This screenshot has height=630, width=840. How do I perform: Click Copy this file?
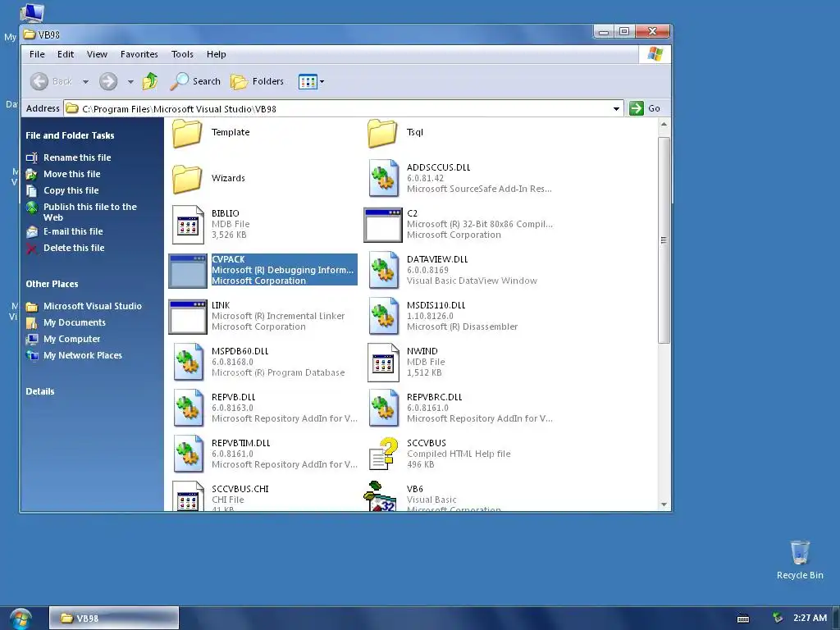click(71, 190)
